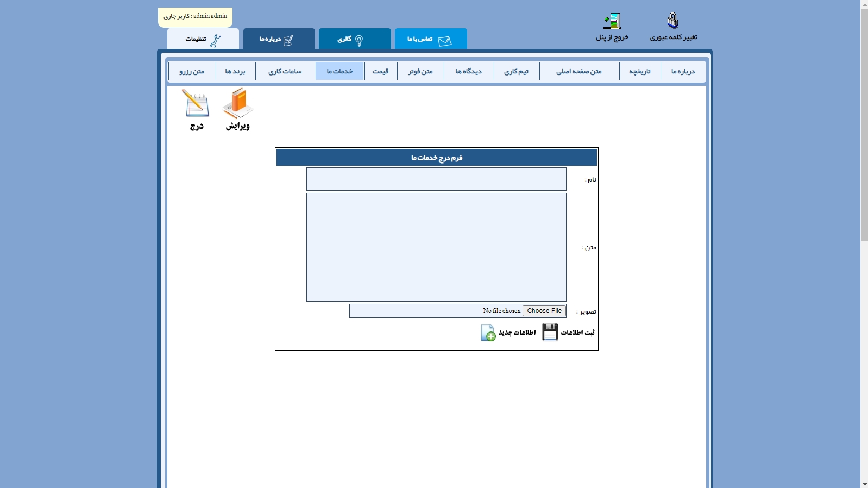The image size is (868, 488).
Task: Open the dark blue درباره ما top tab
Action: (279, 39)
